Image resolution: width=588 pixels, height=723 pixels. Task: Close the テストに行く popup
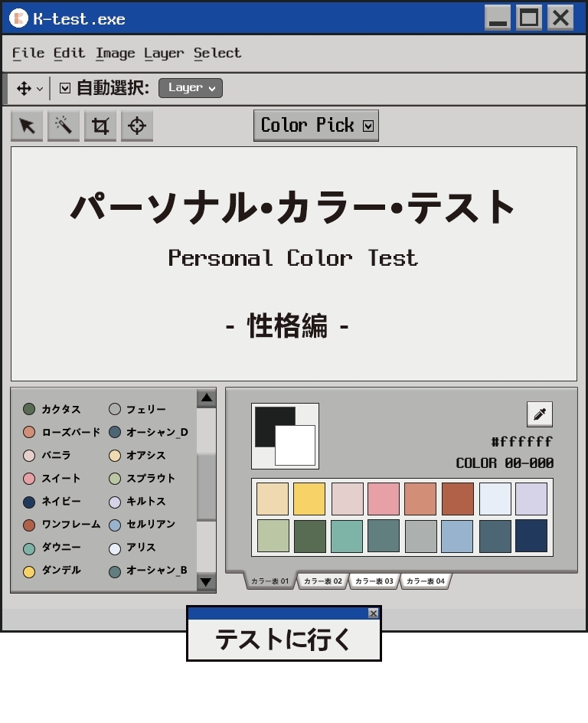pyautogui.click(x=373, y=613)
